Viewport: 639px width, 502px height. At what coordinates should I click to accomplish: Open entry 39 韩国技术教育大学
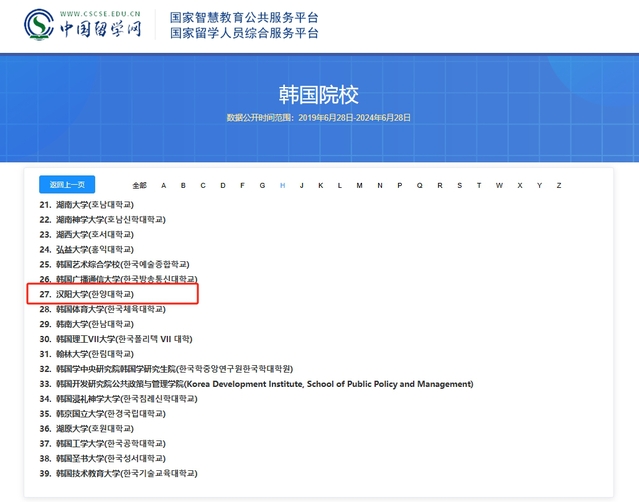(118, 473)
